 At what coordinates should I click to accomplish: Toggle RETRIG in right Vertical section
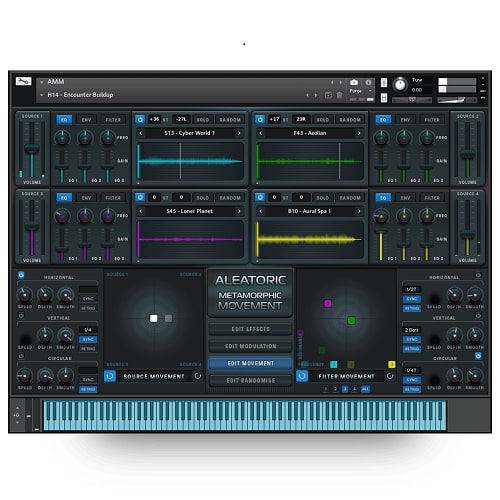(x=412, y=349)
